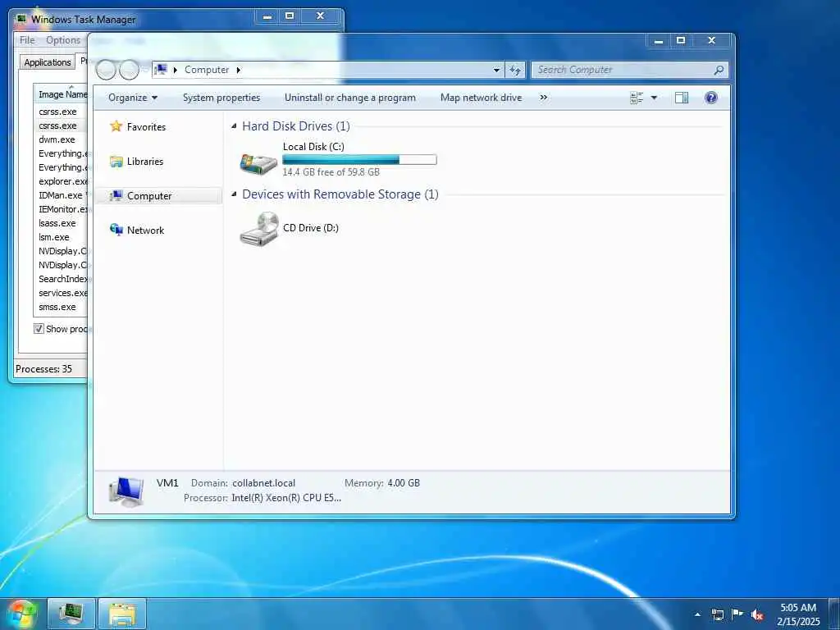Open the Action Center flag icon
This screenshot has height=630, width=840.
tap(737, 614)
